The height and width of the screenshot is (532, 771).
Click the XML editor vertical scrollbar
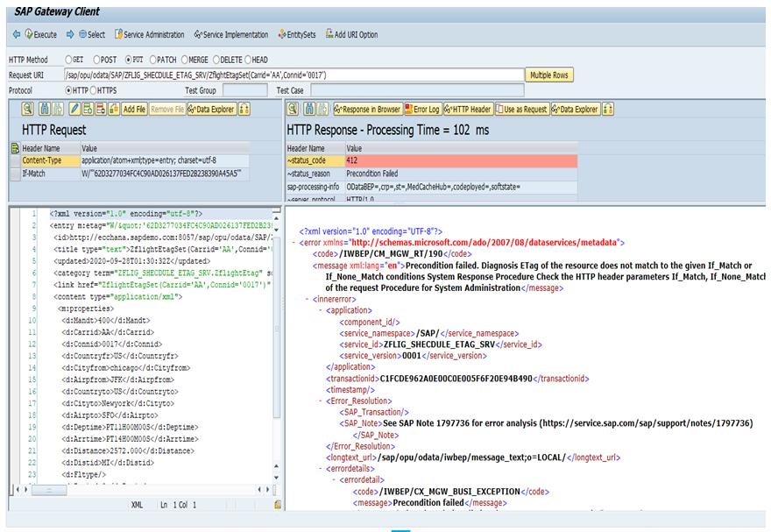click(x=276, y=327)
